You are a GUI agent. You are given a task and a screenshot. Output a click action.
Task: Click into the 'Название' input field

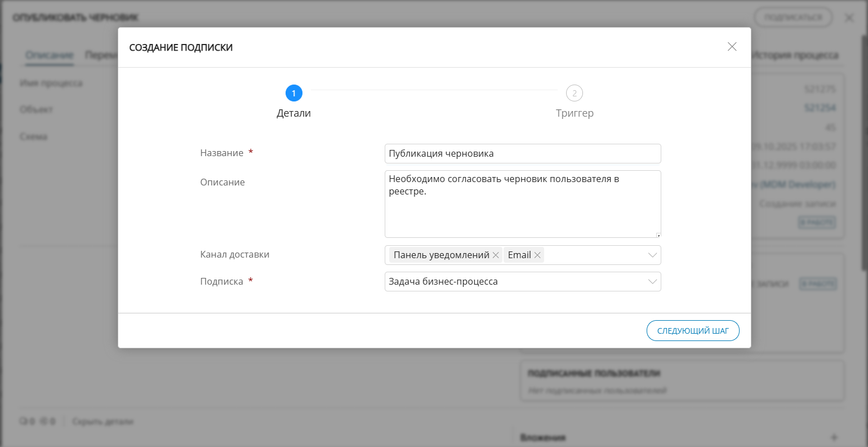pos(522,153)
